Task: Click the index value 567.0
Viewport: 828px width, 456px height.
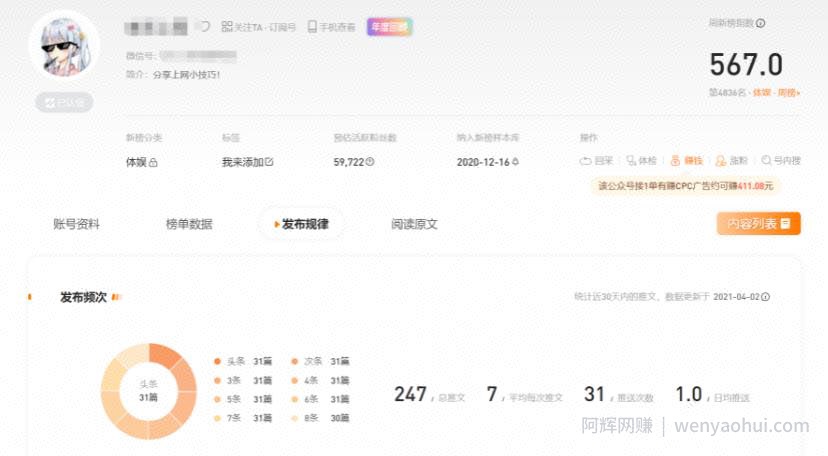Action: tap(746, 65)
